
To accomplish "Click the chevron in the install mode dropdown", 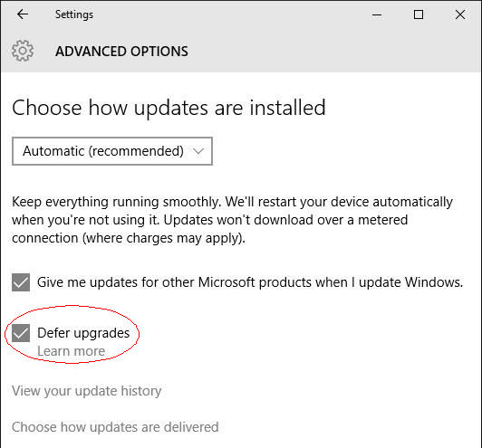I will click(x=198, y=151).
